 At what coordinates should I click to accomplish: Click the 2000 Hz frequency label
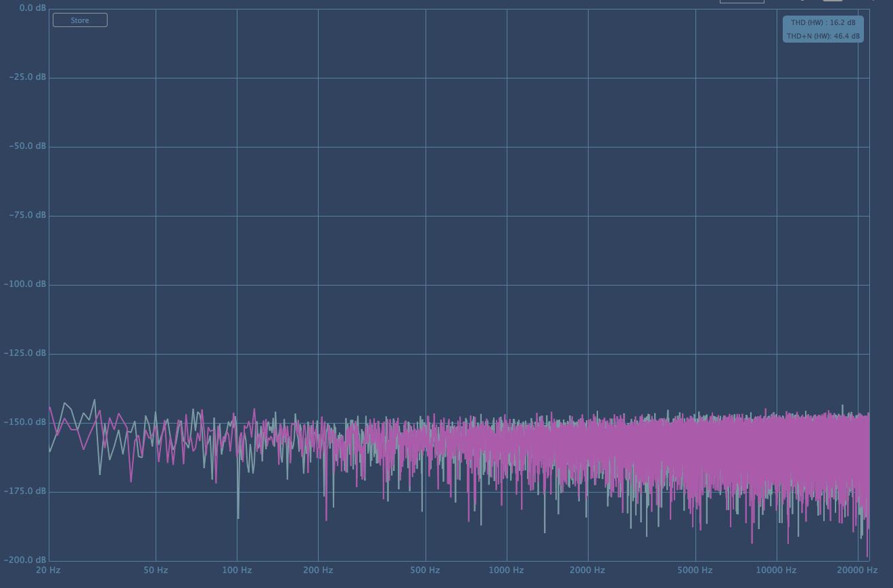587,570
